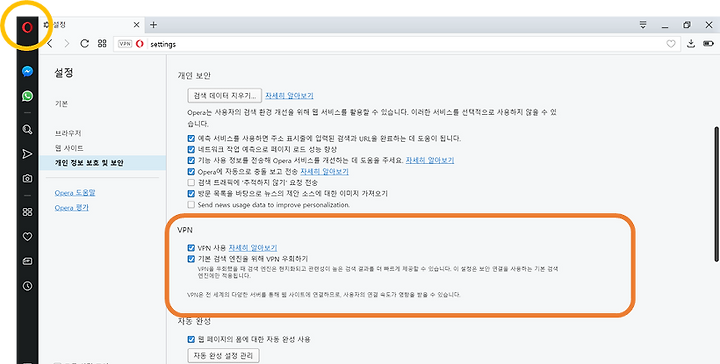The width and height of the screenshot is (720, 364).
Task: Toggle form autofill 자동 완성 사용 checkbox
Action: [191, 340]
